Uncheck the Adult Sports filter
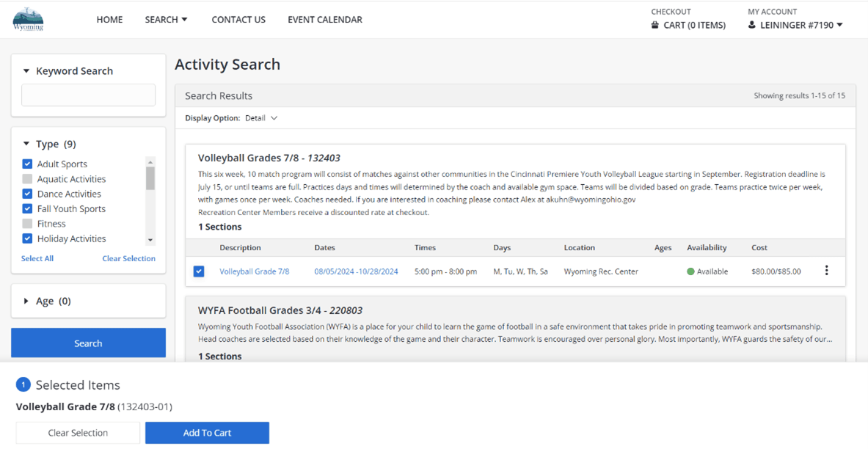This screenshot has height=449, width=868. [x=27, y=164]
